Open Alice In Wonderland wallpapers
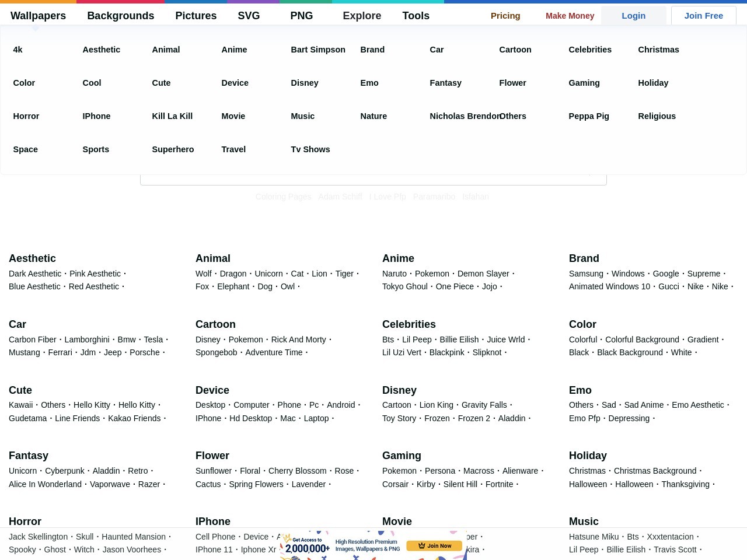 [x=45, y=484]
